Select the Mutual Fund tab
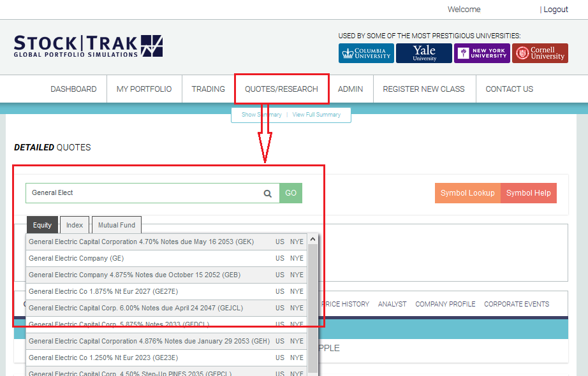The width and height of the screenshot is (588, 376). click(117, 225)
